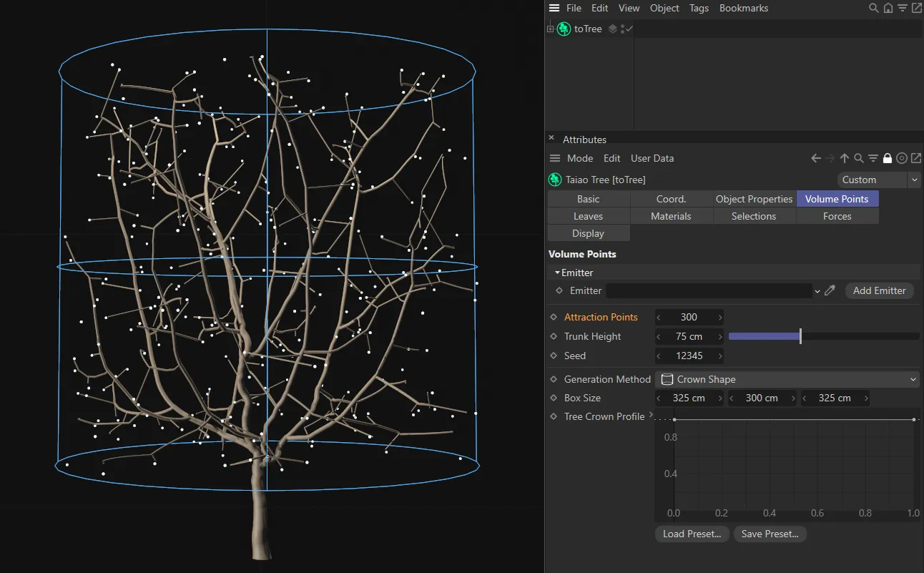Toggle toTree visibility dots in Object Manager
924x573 pixels.
pos(622,29)
